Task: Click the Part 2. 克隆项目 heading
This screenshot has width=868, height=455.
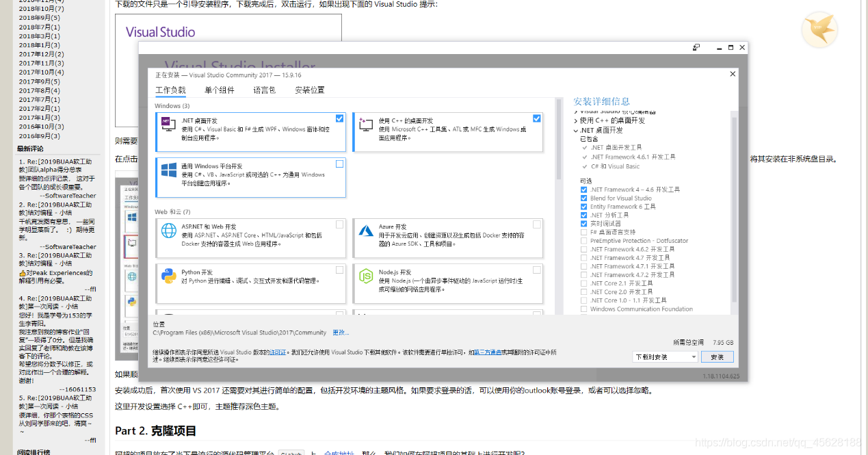Action: click(155, 431)
